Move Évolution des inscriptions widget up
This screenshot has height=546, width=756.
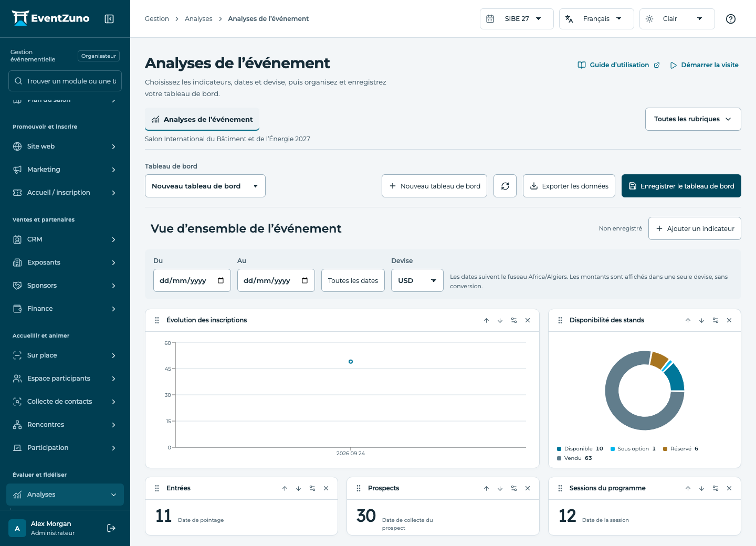point(487,320)
